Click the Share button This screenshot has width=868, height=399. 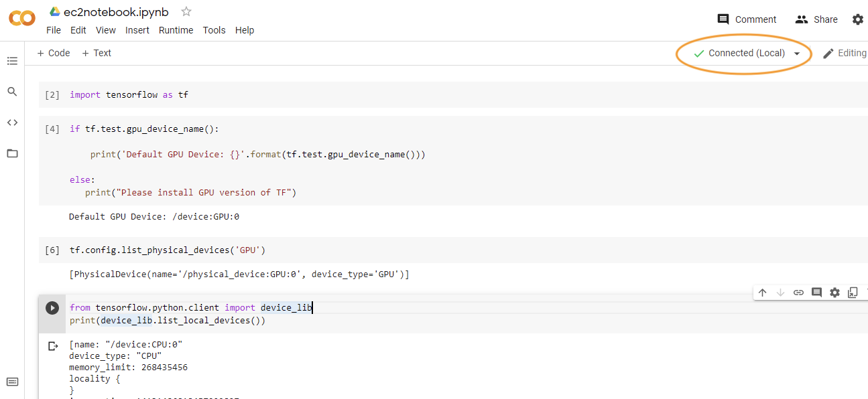(816, 19)
